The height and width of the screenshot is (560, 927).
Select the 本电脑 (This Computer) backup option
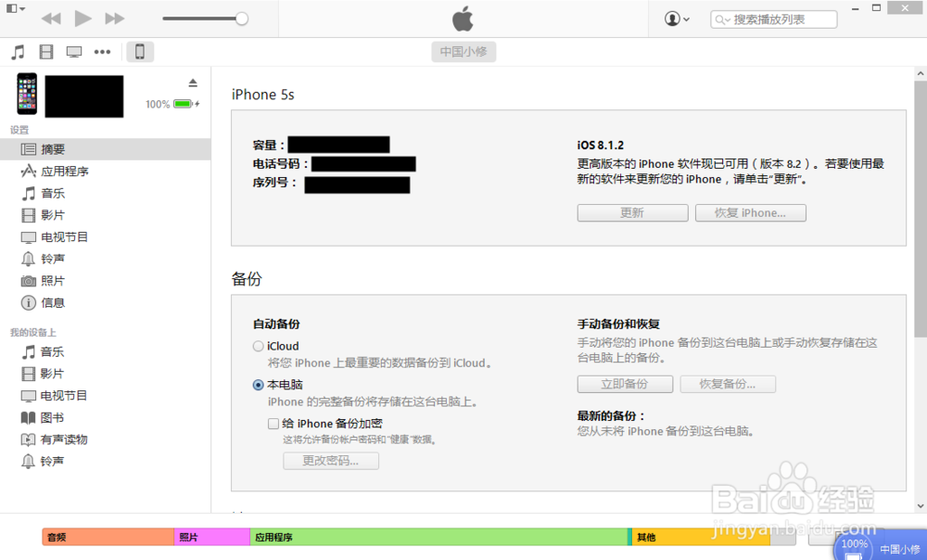259,385
